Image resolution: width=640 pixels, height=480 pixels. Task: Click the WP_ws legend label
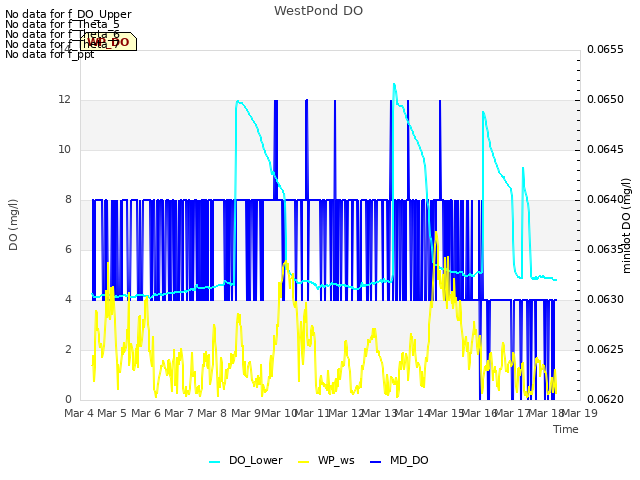point(336,460)
